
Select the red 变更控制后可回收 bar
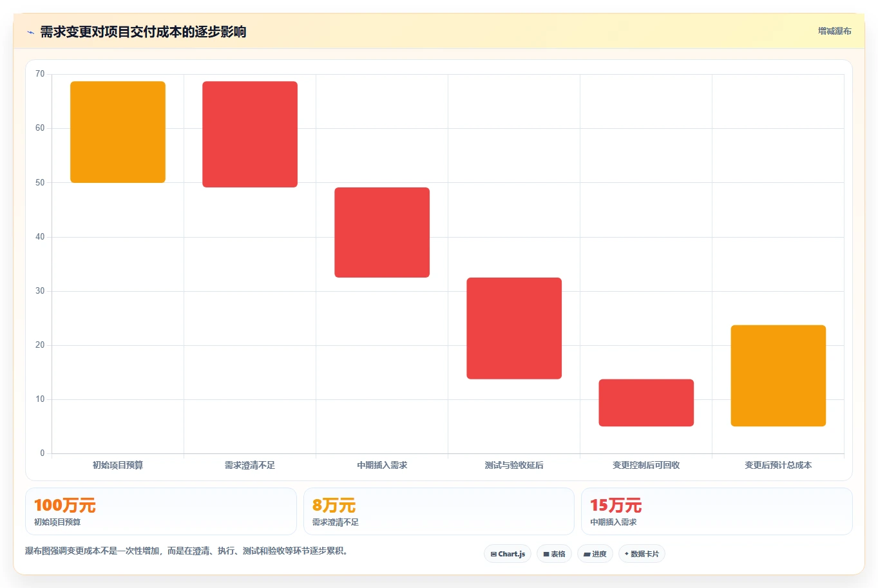point(646,403)
